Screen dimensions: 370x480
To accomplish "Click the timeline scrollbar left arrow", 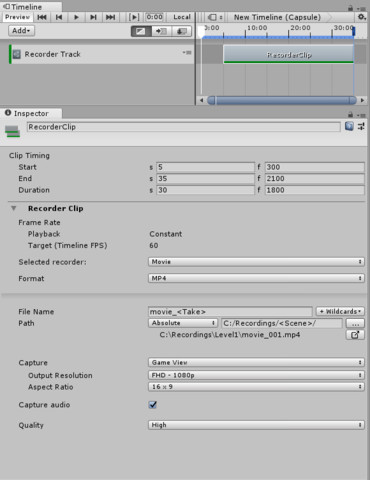I will pyautogui.click(x=201, y=100).
